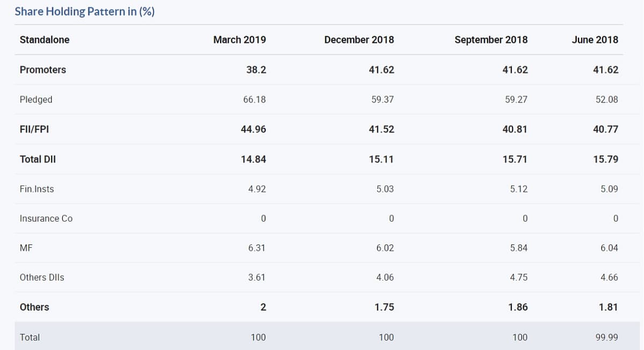
Task: Select the Standalone column header
Action: (x=45, y=40)
